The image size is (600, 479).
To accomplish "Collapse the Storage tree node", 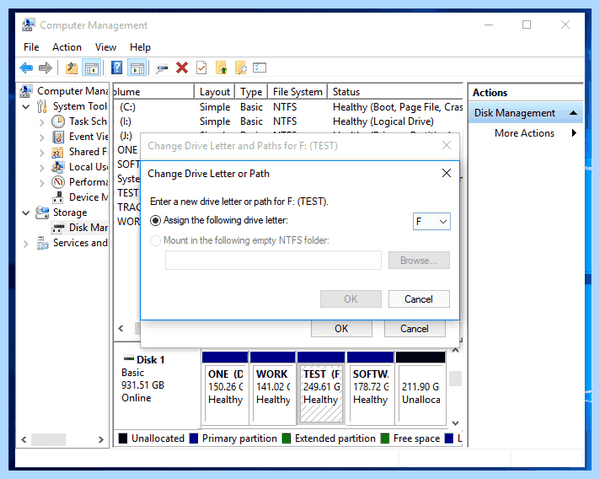I will pos(26,213).
